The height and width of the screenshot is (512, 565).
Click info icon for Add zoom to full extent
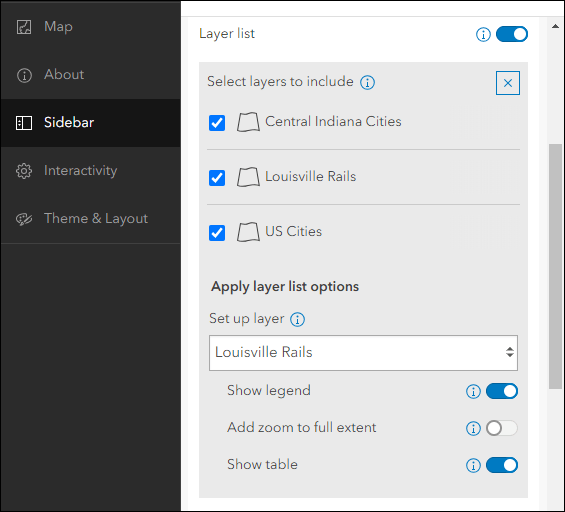[x=473, y=428]
